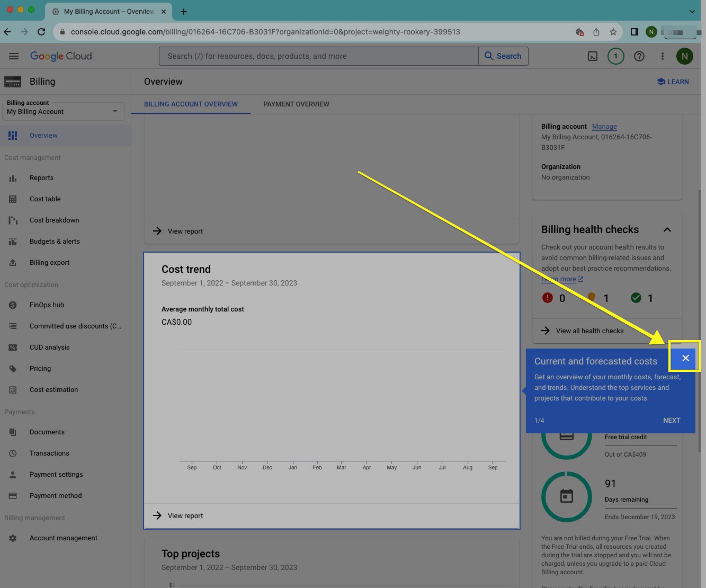Click the Google Cloud logo

point(61,56)
